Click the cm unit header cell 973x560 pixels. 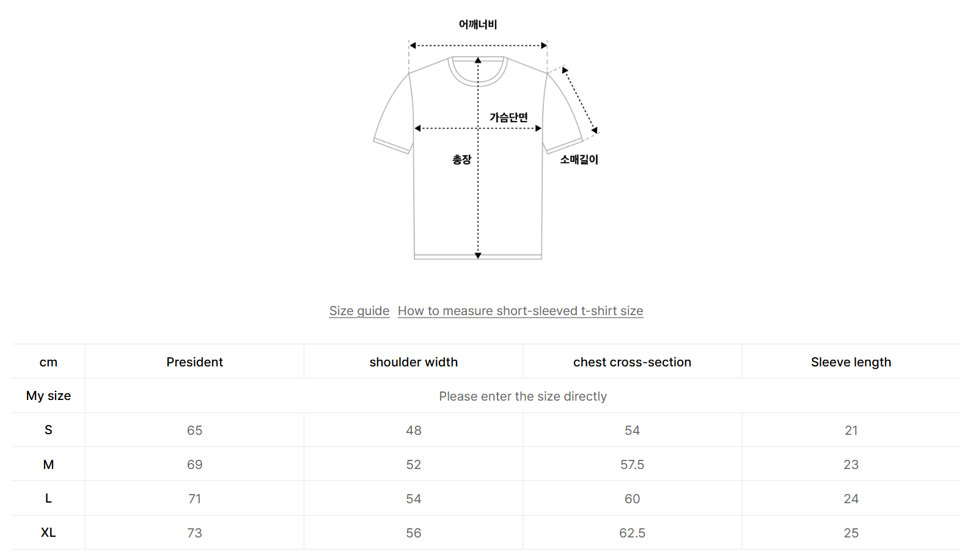[x=48, y=362]
